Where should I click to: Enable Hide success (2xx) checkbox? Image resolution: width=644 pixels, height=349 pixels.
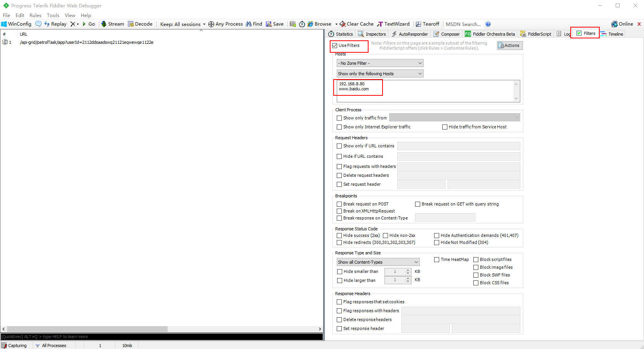click(339, 235)
